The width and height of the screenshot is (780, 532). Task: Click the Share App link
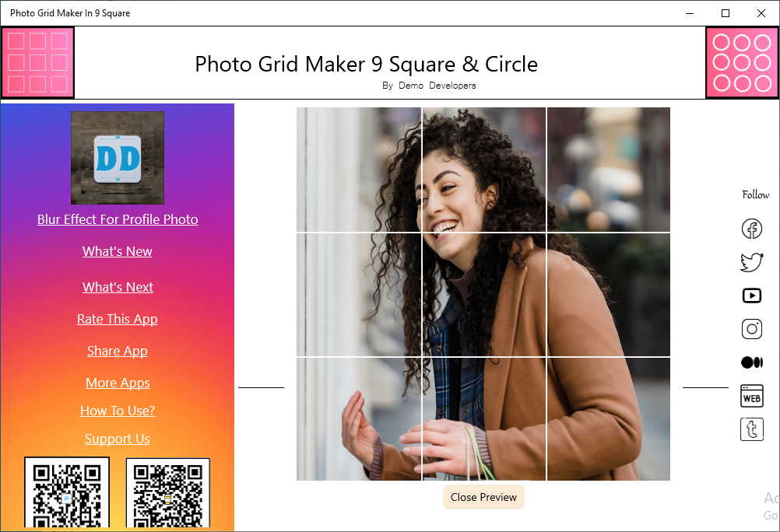coord(118,351)
